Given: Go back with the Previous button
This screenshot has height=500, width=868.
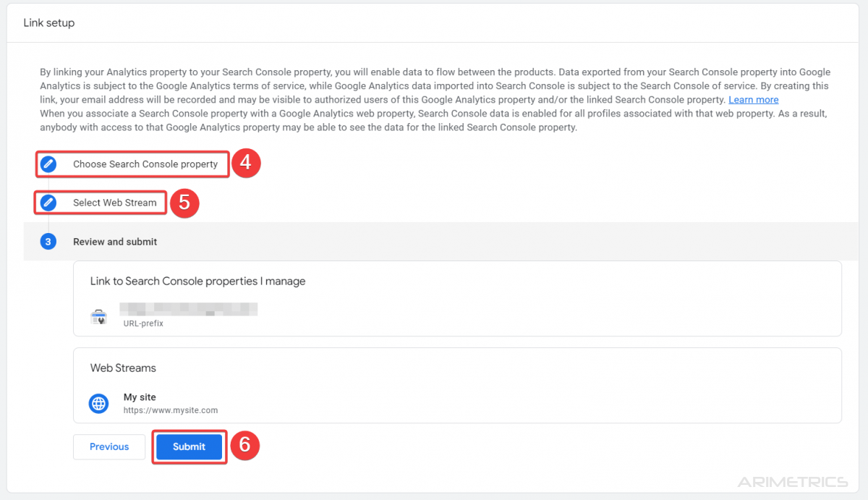Looking at the screenshot, I should tap(109, 446).
